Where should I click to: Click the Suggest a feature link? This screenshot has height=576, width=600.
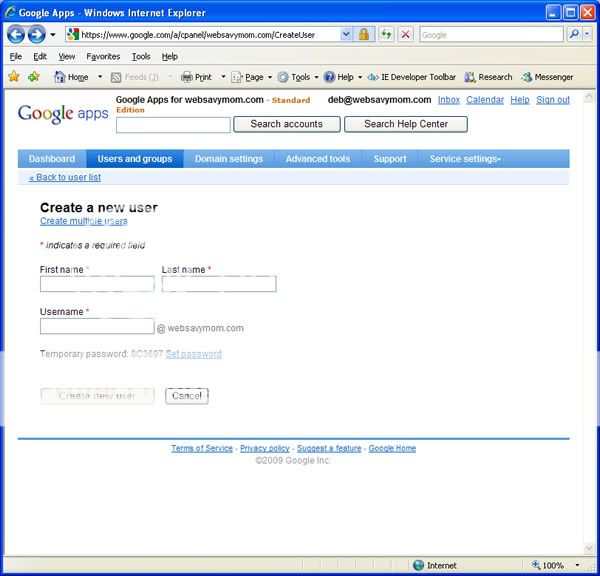tap(329, 449)
